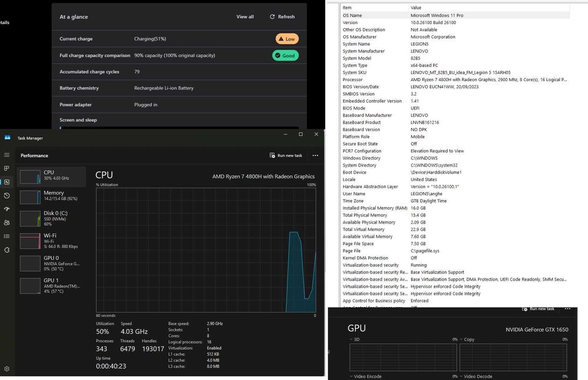Click the Power adapter row
588x380 pixels.
179,105
